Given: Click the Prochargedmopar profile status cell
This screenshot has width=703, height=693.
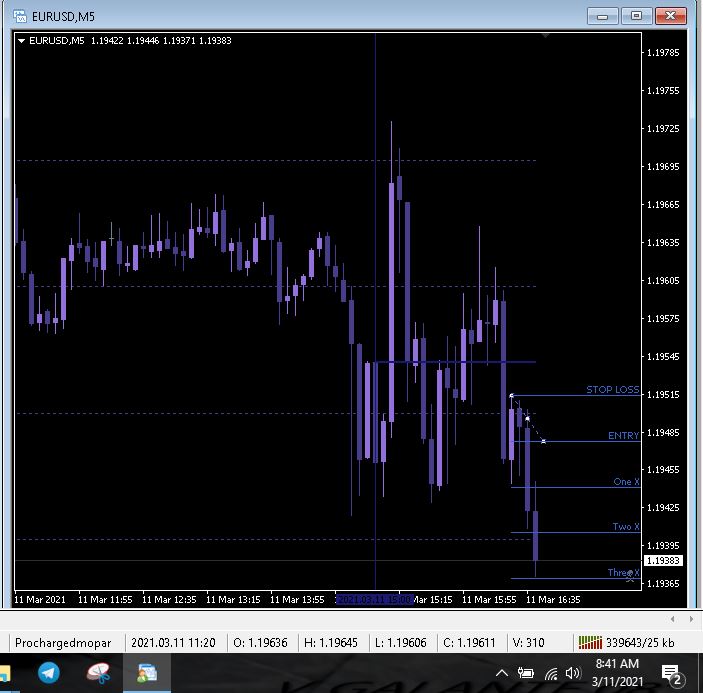Looking at the screenshot, I should (x=63, y=643).
